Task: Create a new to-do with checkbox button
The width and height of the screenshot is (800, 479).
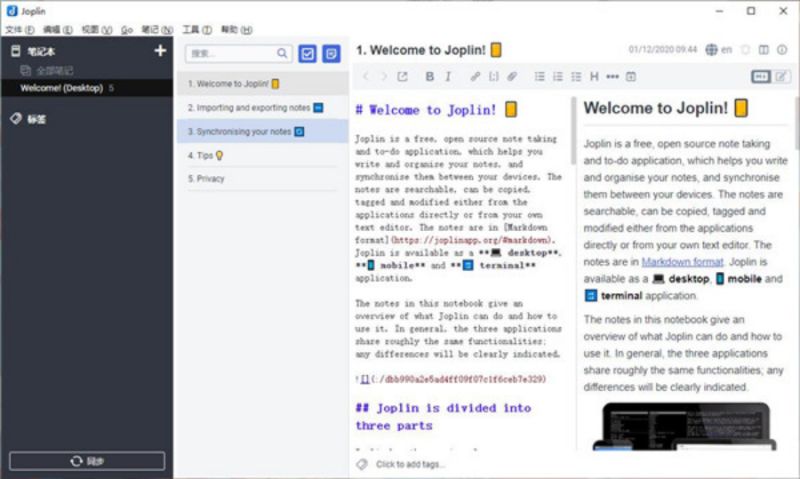Action: coord(307,54)
